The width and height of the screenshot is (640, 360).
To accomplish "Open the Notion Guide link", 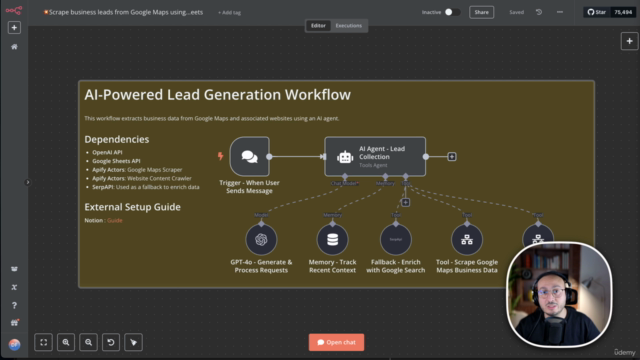I will [115, 220].
